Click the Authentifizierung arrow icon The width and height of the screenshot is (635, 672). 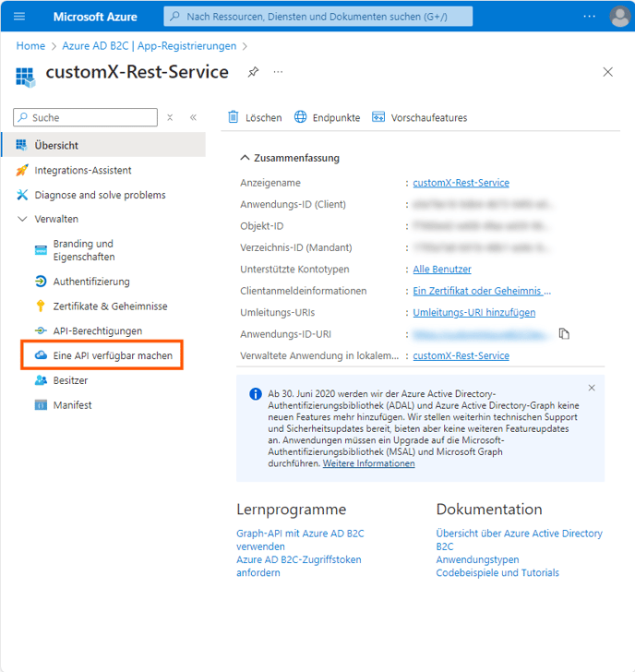click(x=41, y=282)
